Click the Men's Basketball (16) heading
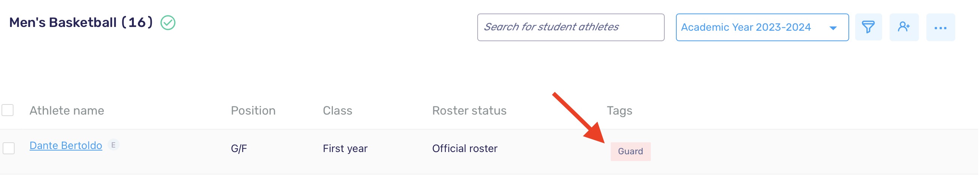 coord(81,22)
